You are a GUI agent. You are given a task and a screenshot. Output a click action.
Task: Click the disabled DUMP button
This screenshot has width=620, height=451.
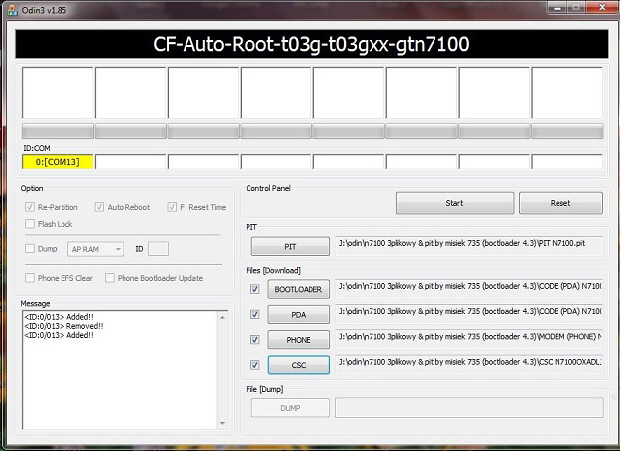290,408
